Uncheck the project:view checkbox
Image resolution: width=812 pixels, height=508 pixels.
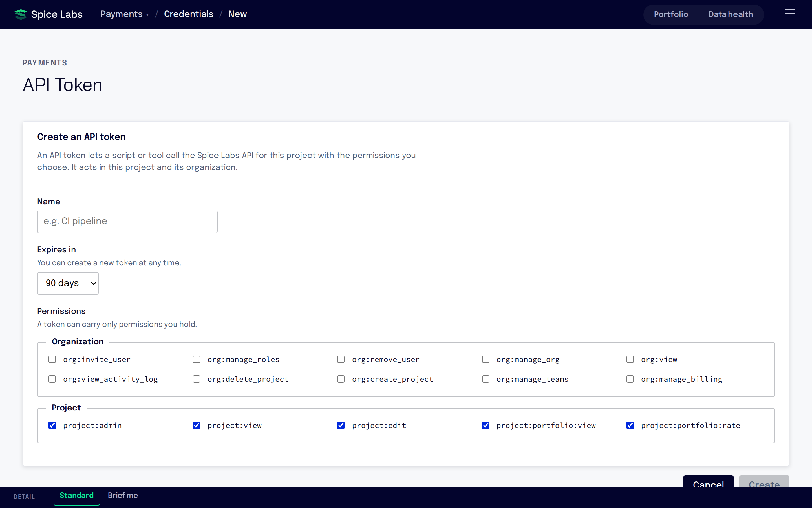coord(197,425)
